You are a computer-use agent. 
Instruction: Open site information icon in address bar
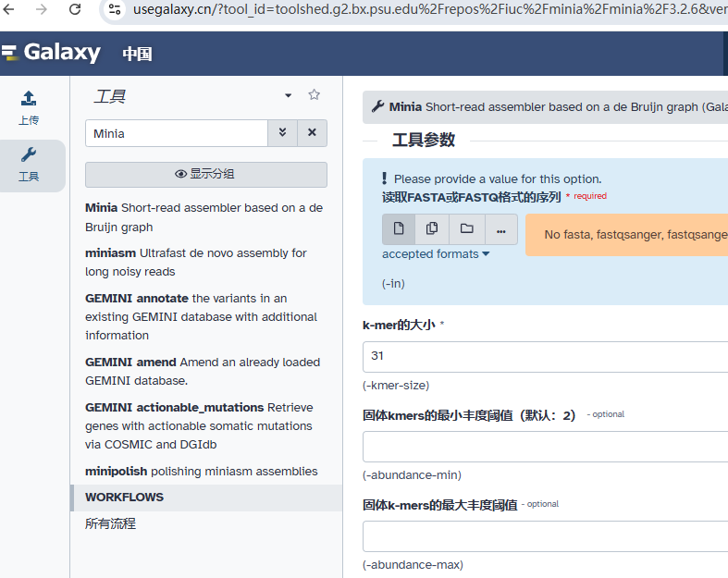click(x=114, y=9)
